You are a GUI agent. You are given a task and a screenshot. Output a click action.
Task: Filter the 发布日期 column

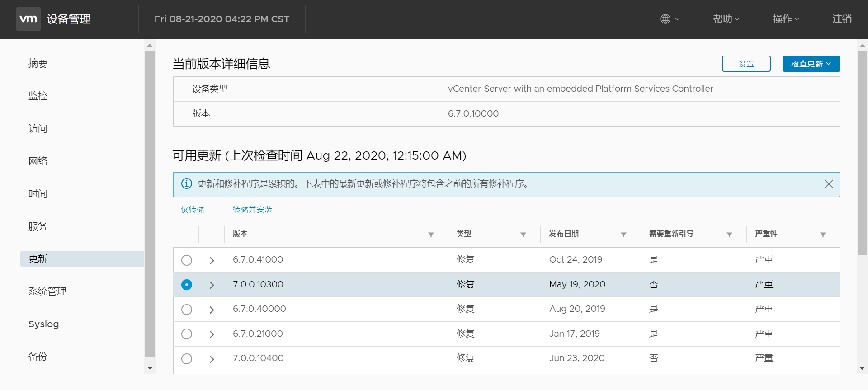tap(623, 235)
